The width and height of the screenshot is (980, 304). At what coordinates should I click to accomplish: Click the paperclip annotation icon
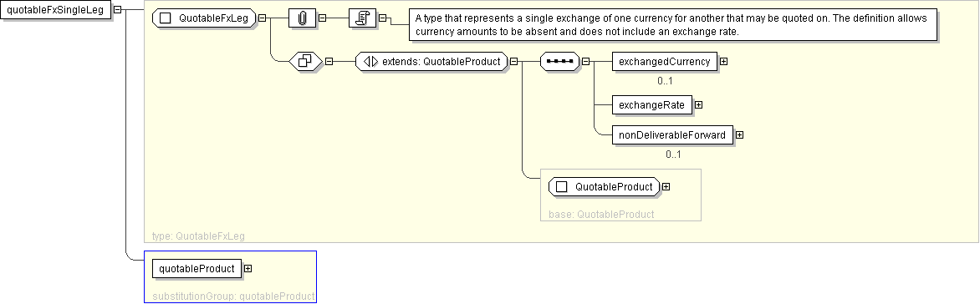(303, 18)
